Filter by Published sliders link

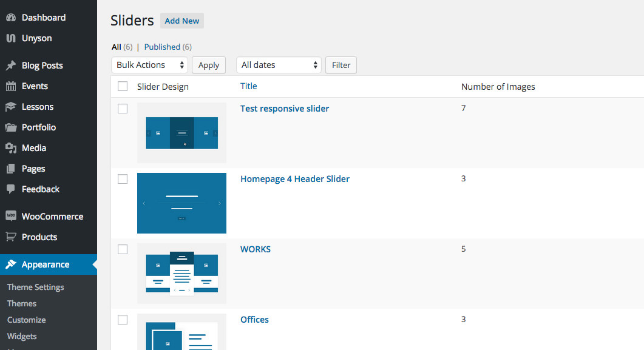(x=162, y=47)
